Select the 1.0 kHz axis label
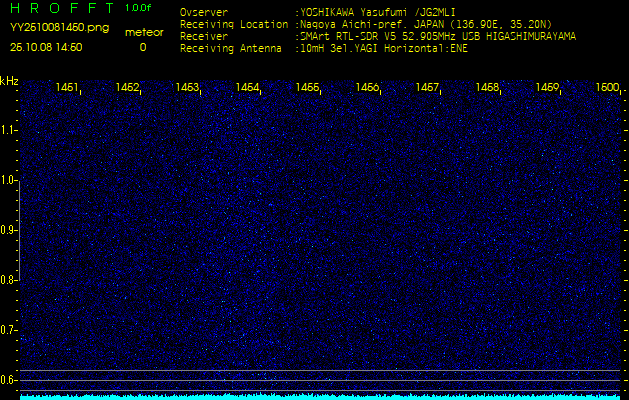The width and height of the screenshot is (629, 400). pos(9,180)
